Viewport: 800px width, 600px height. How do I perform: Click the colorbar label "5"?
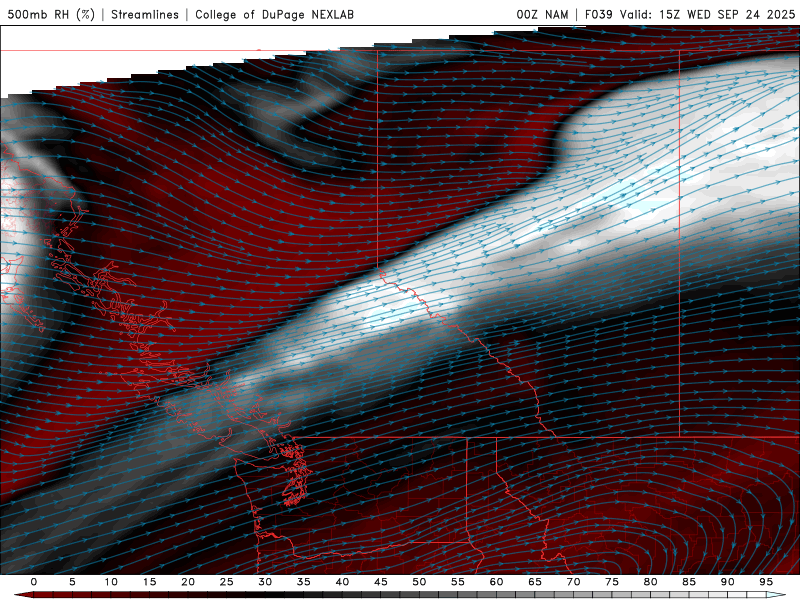(x=72, y=582)
